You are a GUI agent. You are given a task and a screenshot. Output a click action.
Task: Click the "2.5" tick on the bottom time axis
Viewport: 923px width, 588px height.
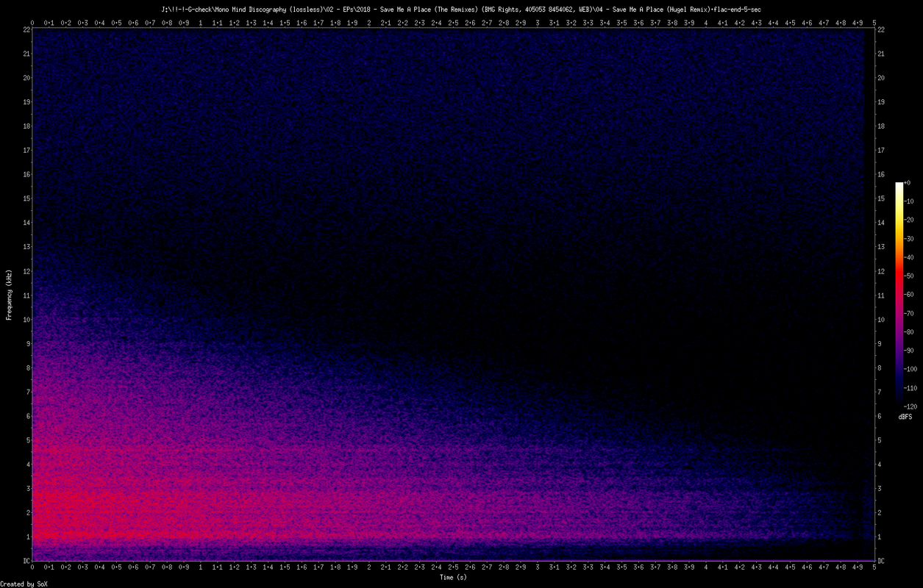click(x=453, y=567)
